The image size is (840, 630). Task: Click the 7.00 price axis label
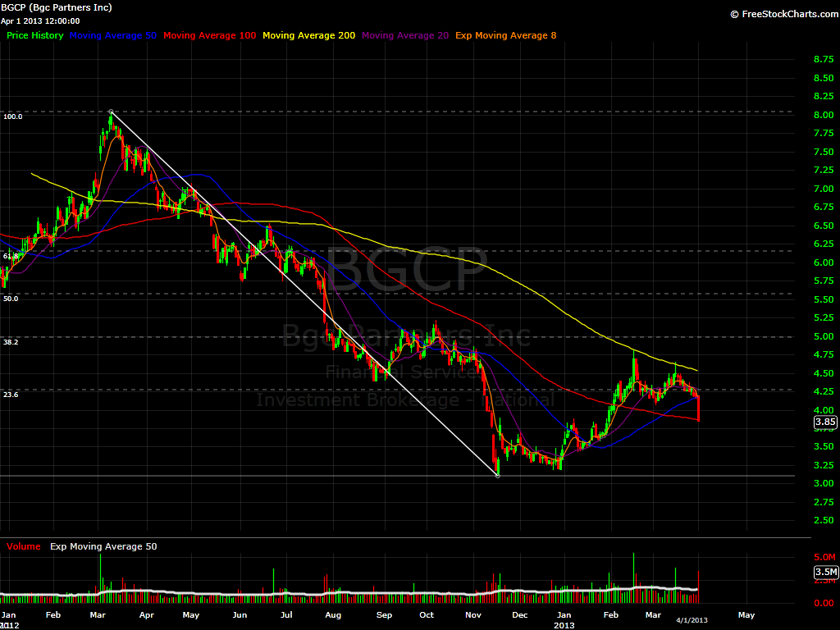824,189
